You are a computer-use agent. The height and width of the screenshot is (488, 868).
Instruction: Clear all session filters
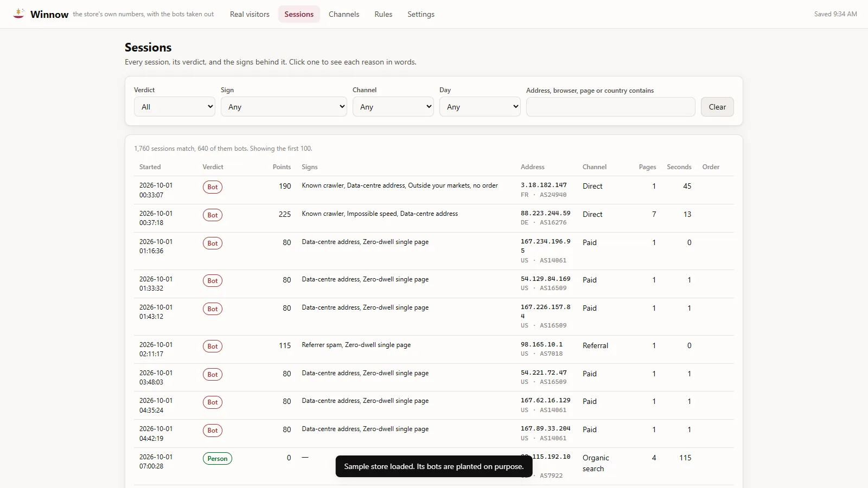pos(717,107)
